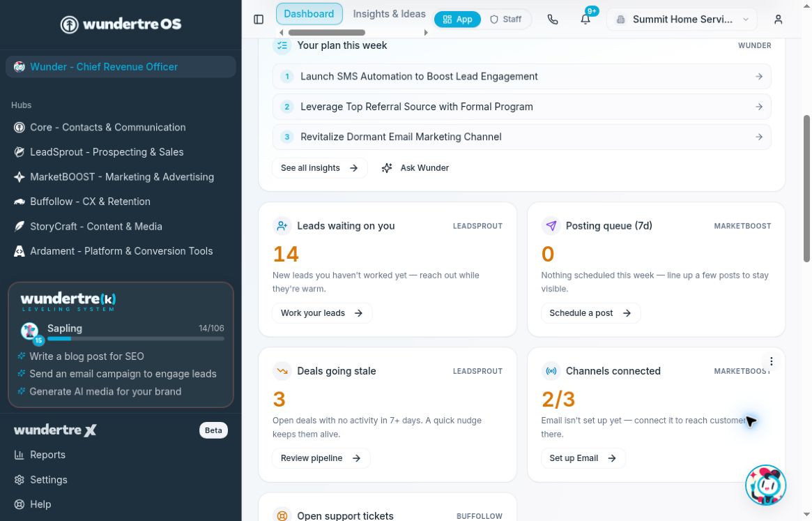Click the tab strip right scroll arrow

pyautogui.click(x=426, y=33)
